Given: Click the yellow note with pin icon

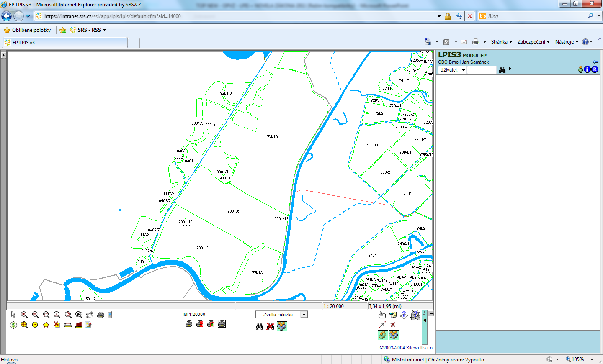Looking at the screenshot, I should 393,315.
